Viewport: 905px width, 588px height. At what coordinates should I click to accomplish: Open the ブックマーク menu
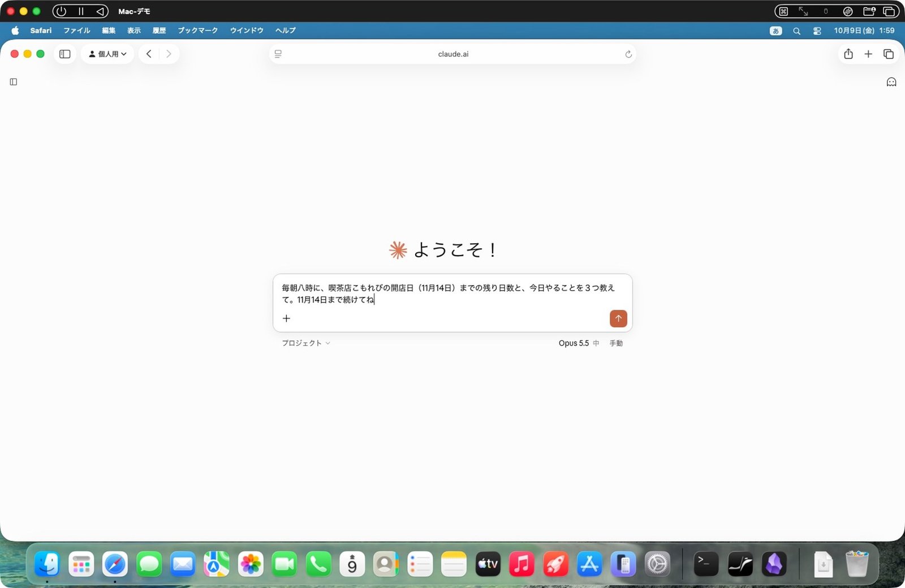(x=197, y=31)
